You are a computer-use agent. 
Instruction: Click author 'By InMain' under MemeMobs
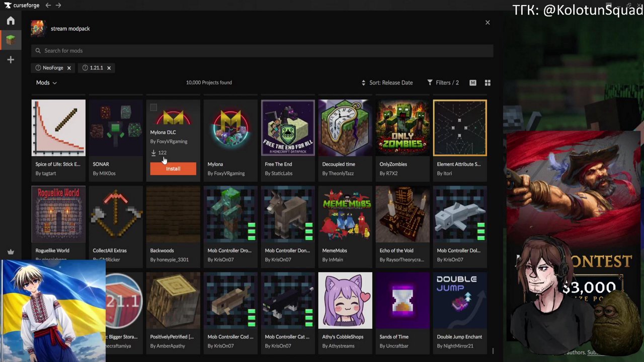(x=333, y=260)
